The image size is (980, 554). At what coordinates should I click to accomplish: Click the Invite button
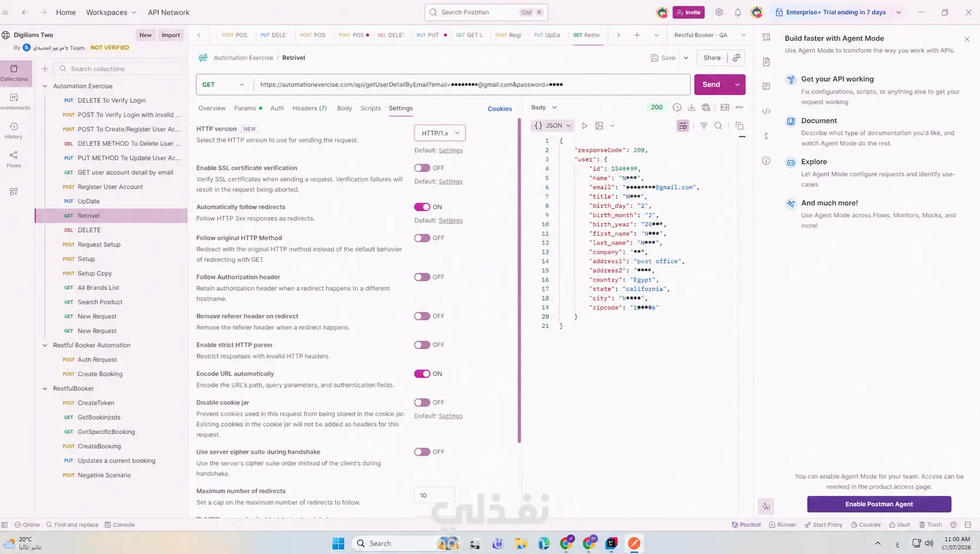(x=688, y=12)
